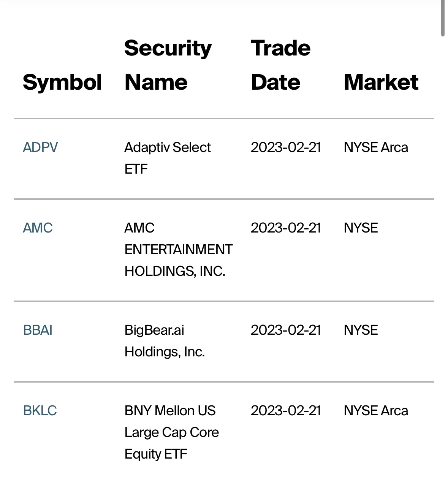Click the Trade Date column header
The image size is (448, 481).
click(x=280, y=65)
